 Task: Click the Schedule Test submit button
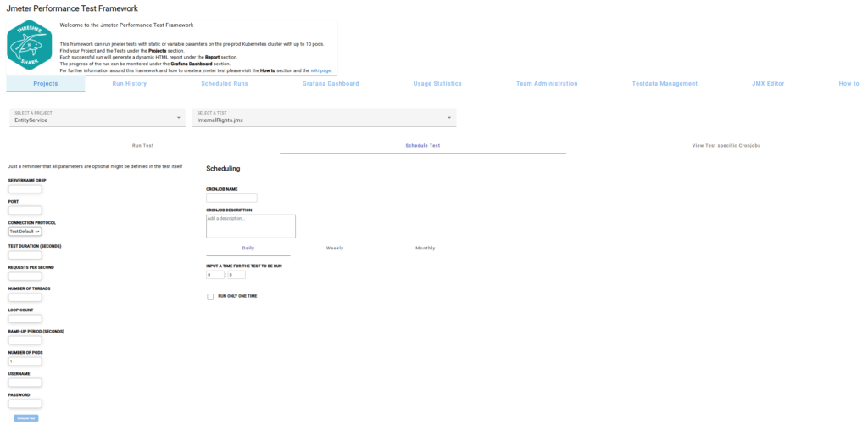point(26,418)
